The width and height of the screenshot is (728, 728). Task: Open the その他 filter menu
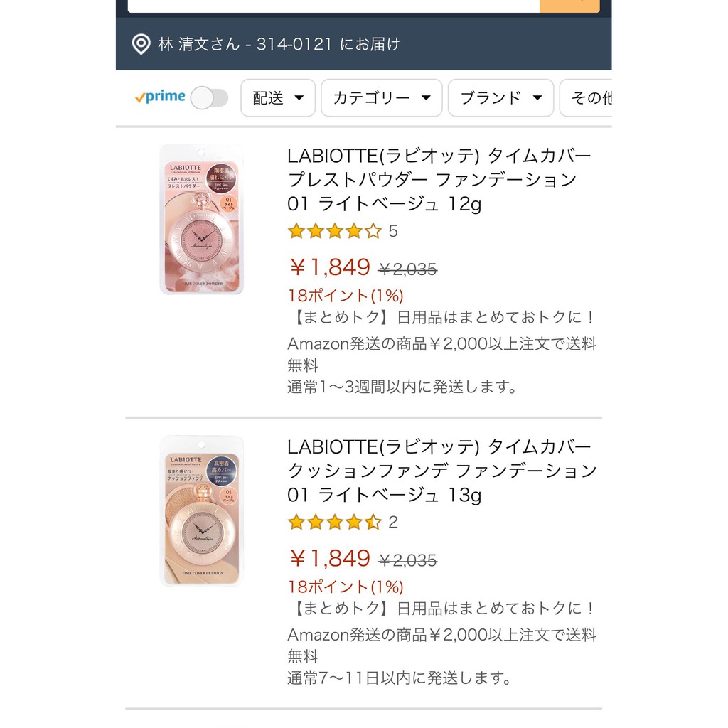click(x=597, y=98)
